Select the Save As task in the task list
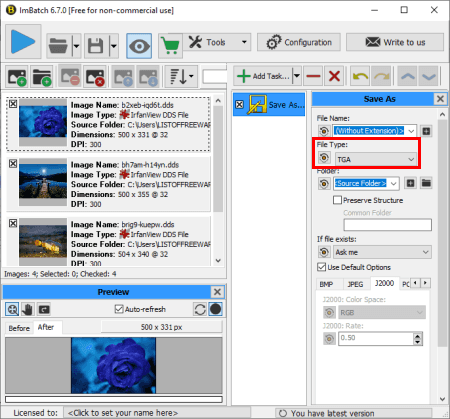The width and height of the screenshot is (450, 419). point(269,105)
